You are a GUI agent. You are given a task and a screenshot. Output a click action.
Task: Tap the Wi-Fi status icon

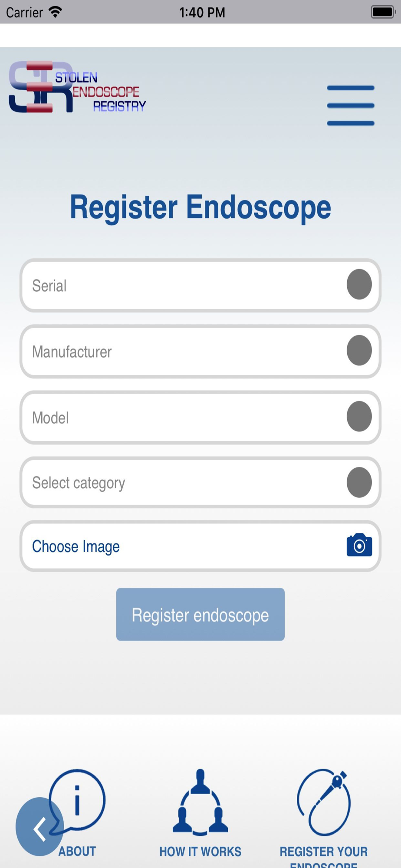click(55, 12)
